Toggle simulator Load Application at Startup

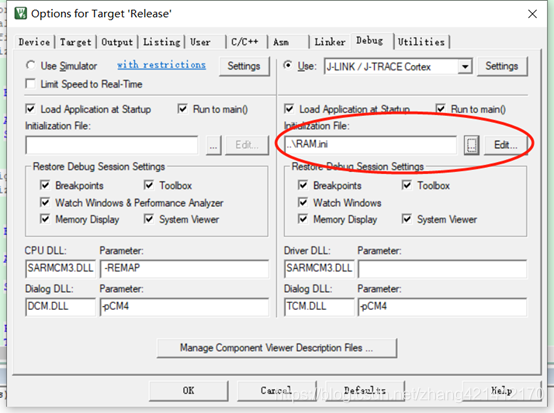tap(31, 109)
